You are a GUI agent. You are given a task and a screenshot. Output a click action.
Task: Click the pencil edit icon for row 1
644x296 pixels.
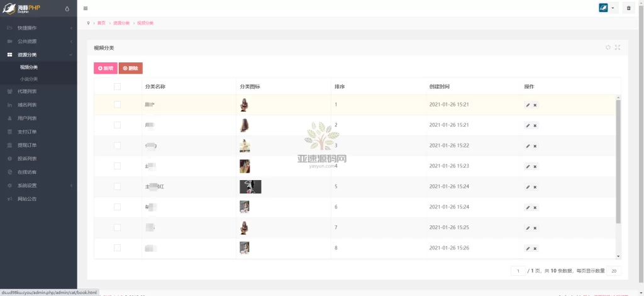tap(528, 105)
